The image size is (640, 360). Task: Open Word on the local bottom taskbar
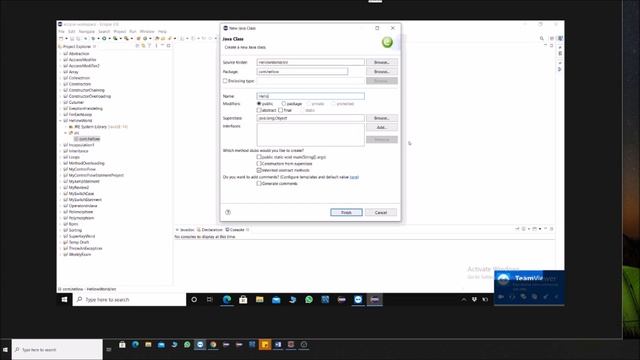coord(278,345)
